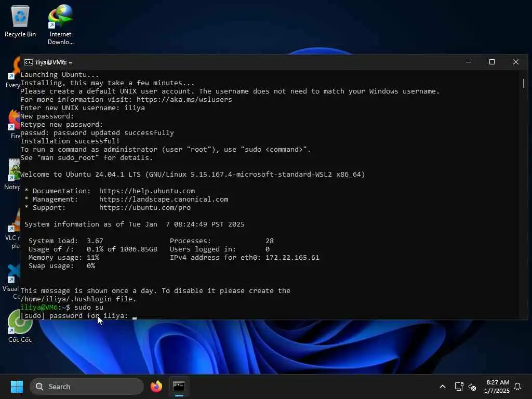Launch Firefox from the taskbar
The height and width of the screenshot is (399, 532).
point(156,387)
